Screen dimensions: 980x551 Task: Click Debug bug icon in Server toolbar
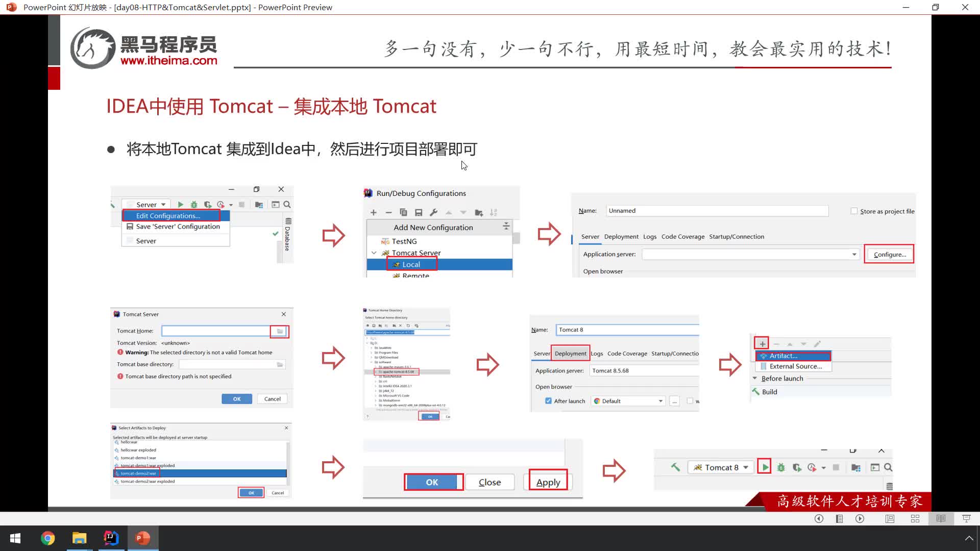click(x=193, y=205)
